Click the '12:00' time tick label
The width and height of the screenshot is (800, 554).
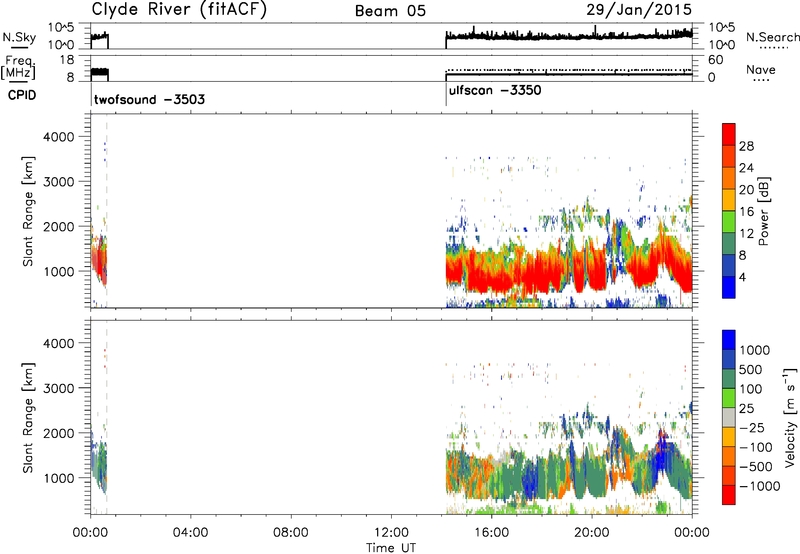391,533
